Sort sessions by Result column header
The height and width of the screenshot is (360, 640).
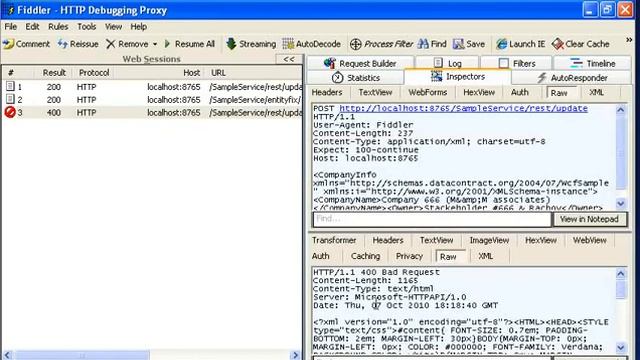click(x=54, y=73)
